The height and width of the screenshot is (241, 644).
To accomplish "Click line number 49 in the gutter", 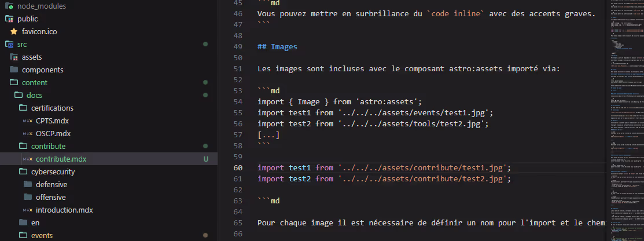I will (x=238, y=47).
